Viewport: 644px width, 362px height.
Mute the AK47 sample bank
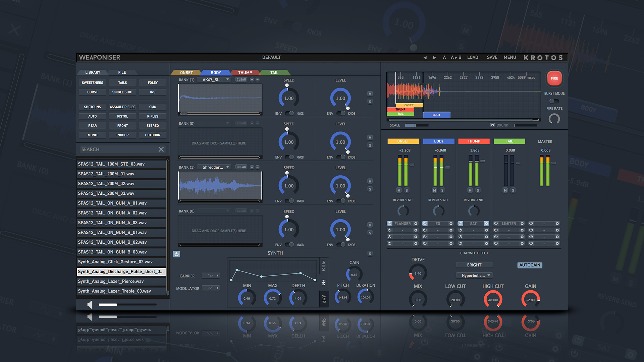point(370,94)
